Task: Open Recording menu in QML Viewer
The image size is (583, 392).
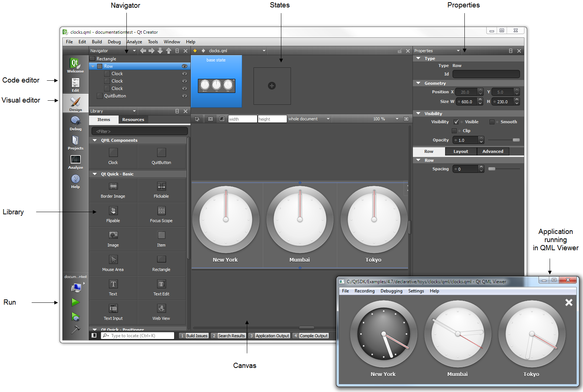Action: coord(364,291)
